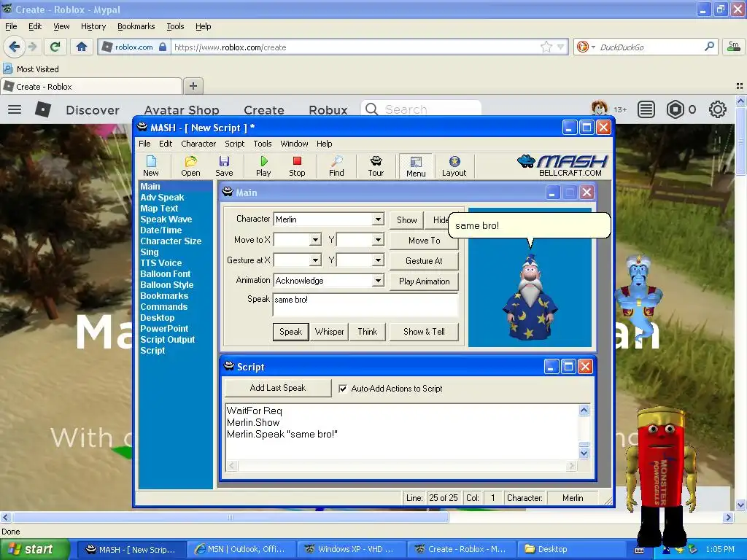The image size is (747, 560).
Task: Open the Gesture at X dropdown
Action: click(x=315, y=260)
